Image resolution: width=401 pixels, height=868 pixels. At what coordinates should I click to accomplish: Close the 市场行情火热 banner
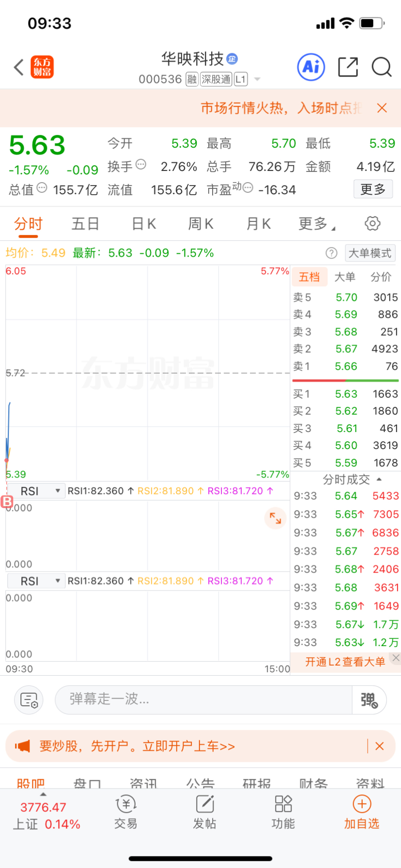pyautogui.click(x=382, y=108)
